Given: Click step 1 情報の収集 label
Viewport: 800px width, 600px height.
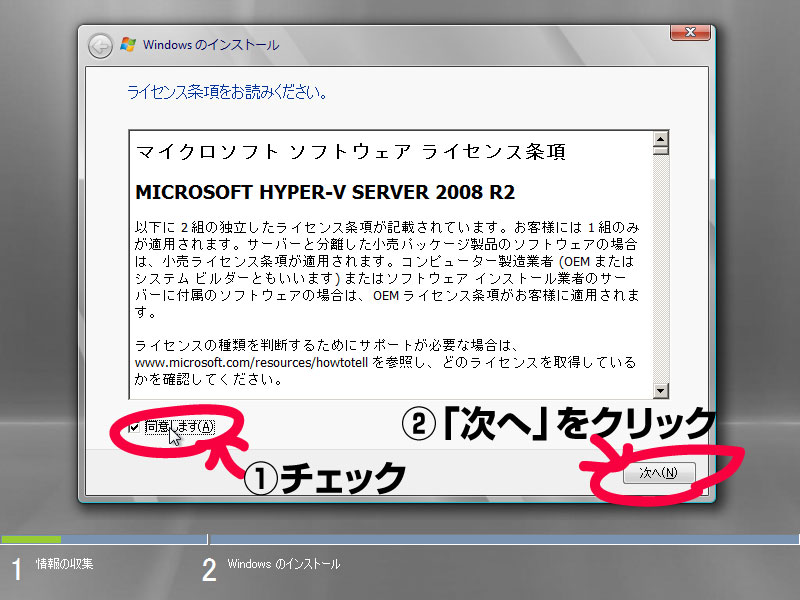Looking at the screenshot, I should coord(64,564).
